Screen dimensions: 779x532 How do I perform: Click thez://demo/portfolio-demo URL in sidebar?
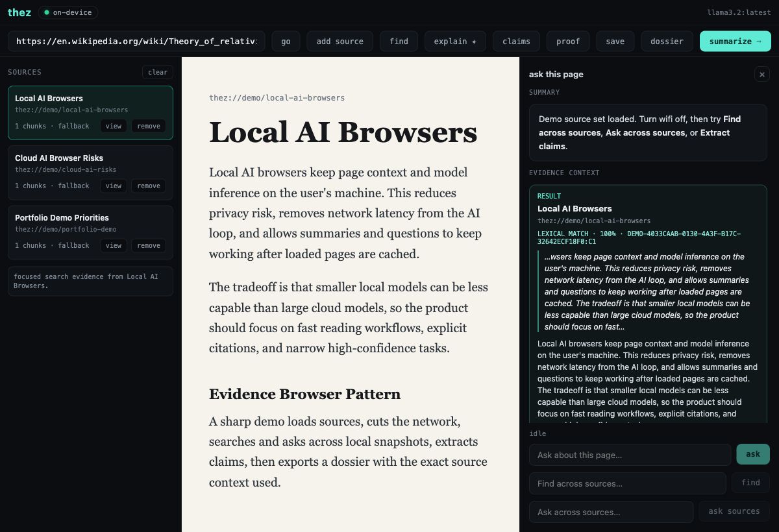(66, 230)
